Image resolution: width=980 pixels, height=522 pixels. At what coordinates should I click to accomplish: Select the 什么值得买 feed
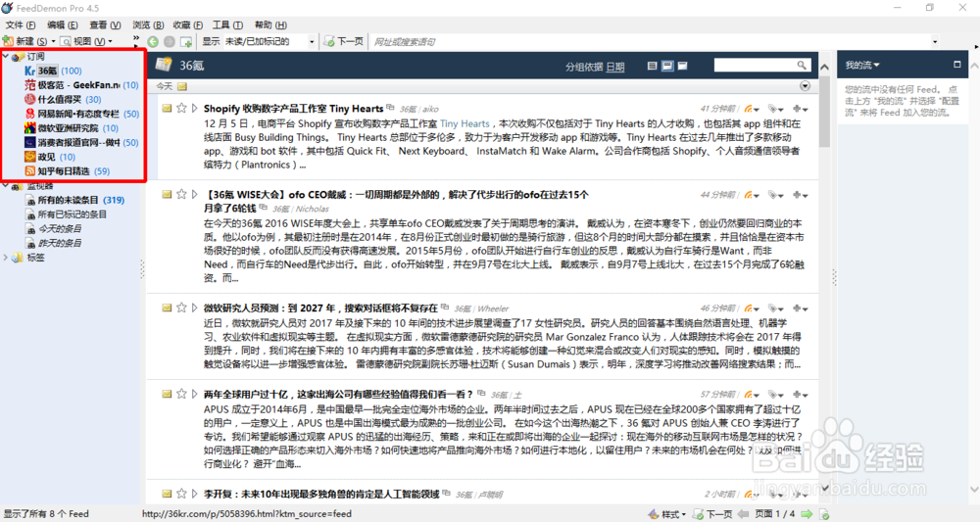[x=63, y=99]
